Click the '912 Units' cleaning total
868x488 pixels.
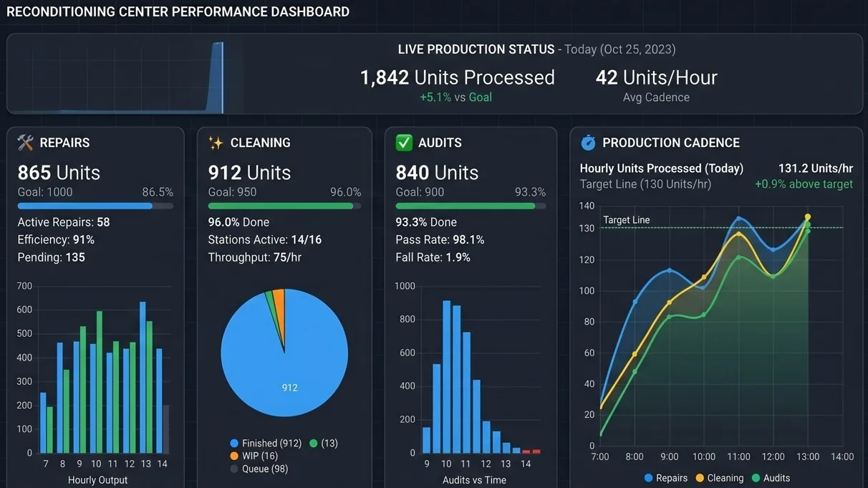tap(249, 173)
